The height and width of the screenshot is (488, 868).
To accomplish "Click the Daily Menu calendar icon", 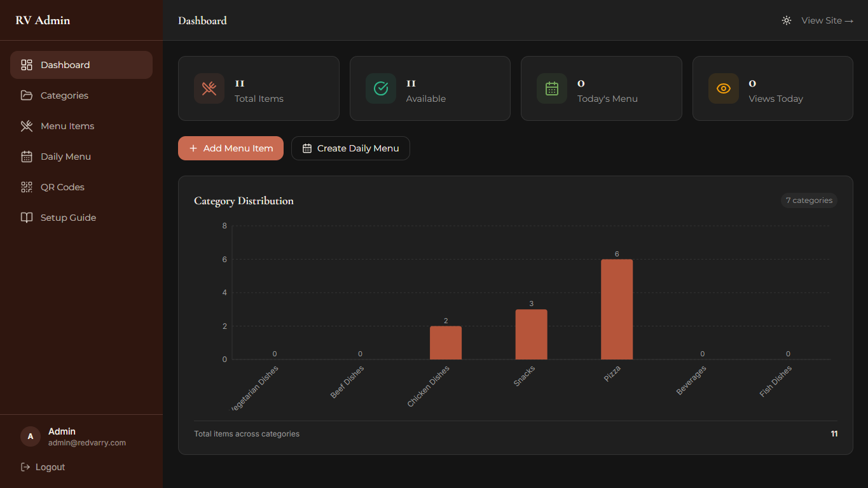I will click(x=27, y=157).
